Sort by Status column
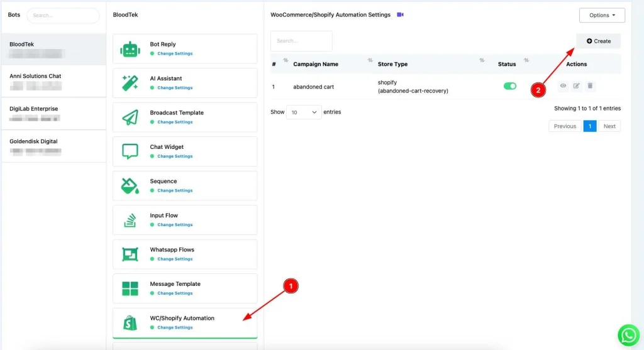644x350 pixels. 526,60
